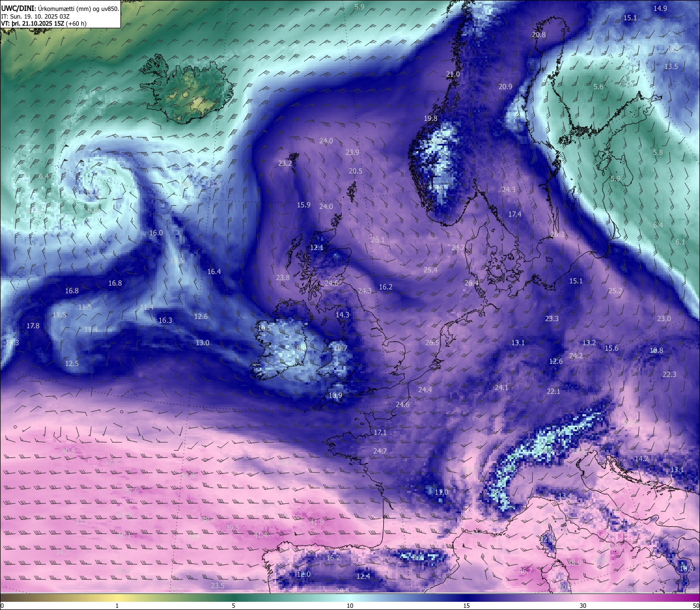Click the 'VT: þri. 21.10.2025 15Z (+60 h)' line
The image size is (700, 610).
click(x=44, y=24)
